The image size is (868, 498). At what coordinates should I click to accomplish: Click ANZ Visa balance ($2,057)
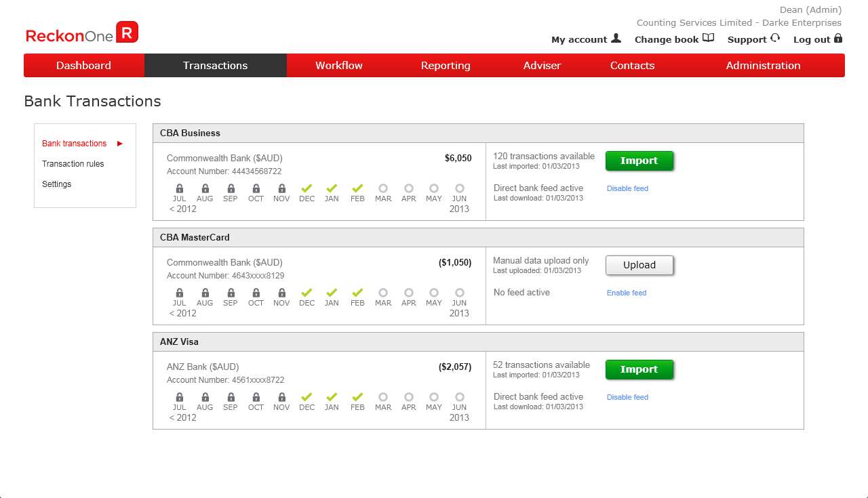pyautogui.click(x=455, y=367)
